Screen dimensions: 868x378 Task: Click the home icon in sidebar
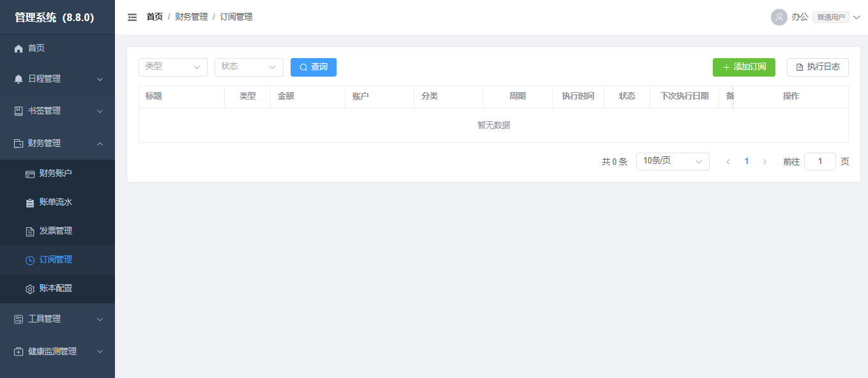click(19, 49)
